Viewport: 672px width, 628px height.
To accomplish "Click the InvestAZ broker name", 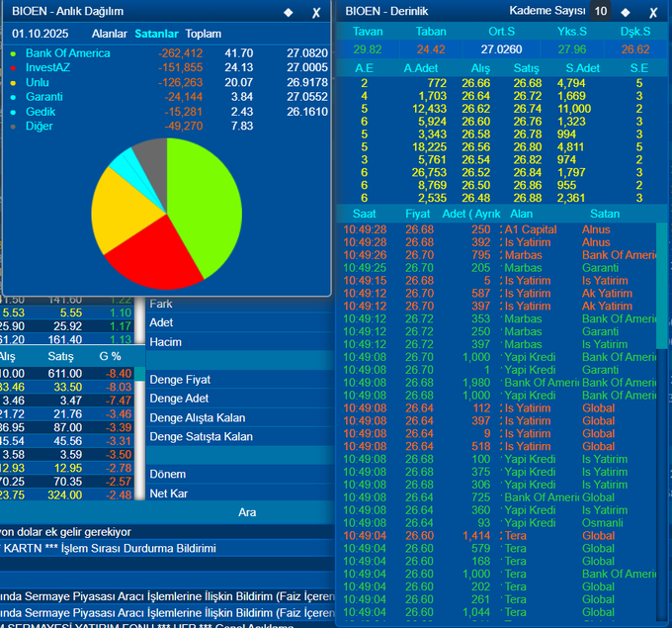I will tap(47, 67).
